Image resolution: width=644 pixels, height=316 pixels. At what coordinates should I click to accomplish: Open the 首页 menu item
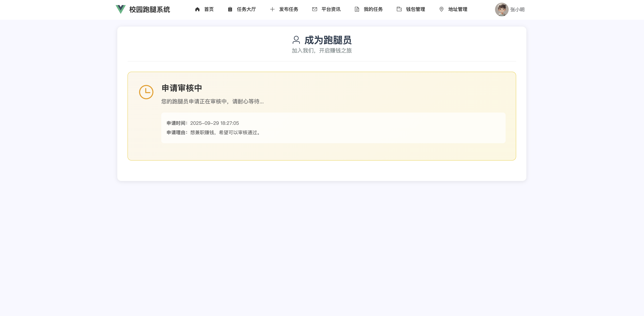pos(209,9)
